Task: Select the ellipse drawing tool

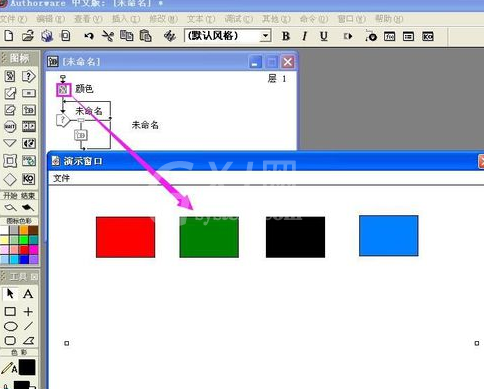Action: [10, 326]
